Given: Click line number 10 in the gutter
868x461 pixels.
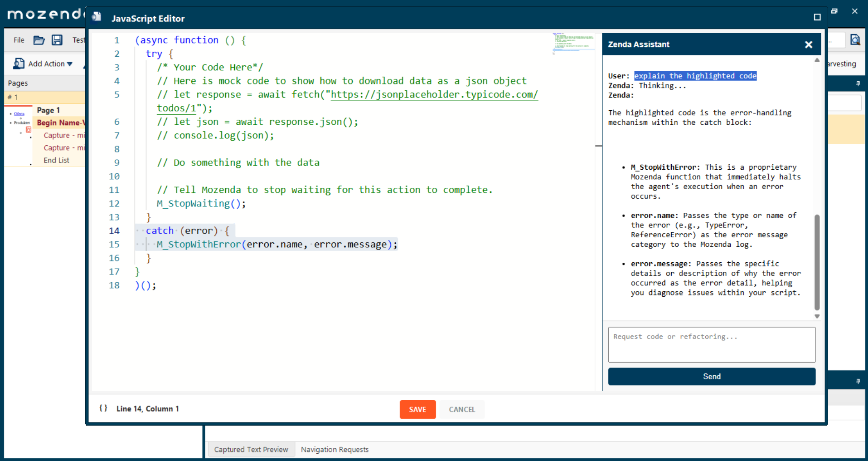Looking at the screenshot, I should [114, 176].
